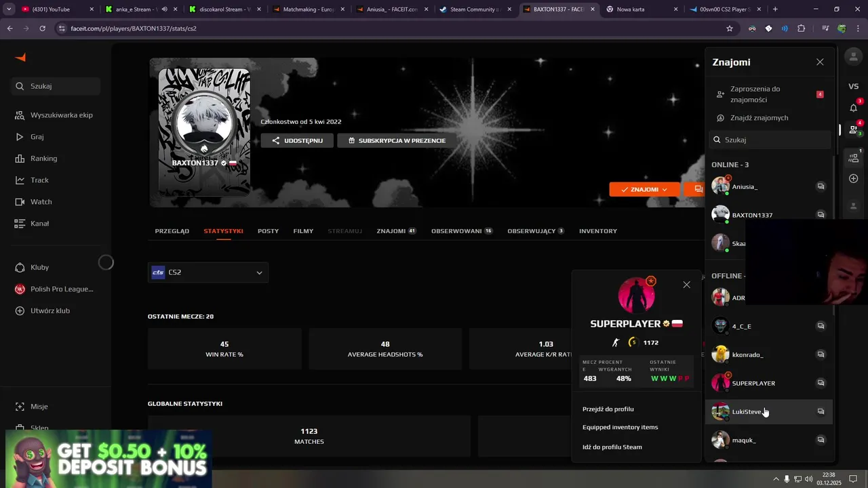
Task: Open Wyszukiwarka ekip team finder
Action: point(56,115)
